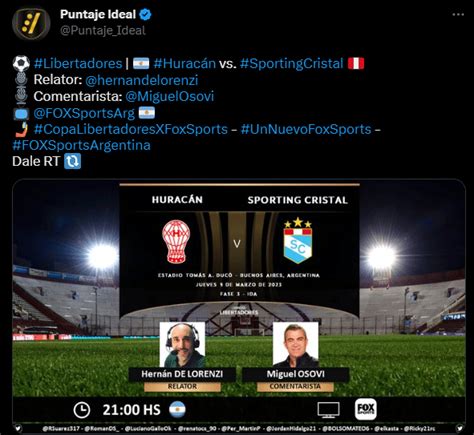Visit the @MiguelOsovi mention

(x=170, y=96)
